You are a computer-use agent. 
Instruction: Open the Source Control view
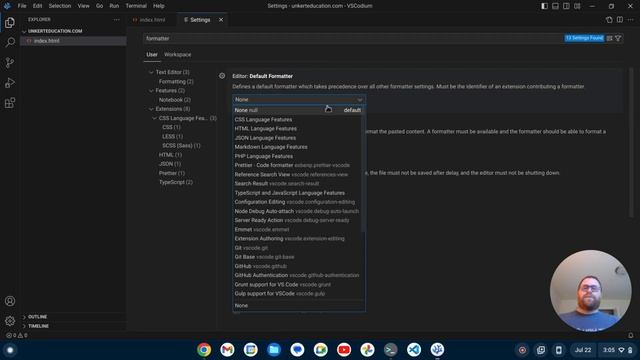click(x=10, y=62)
